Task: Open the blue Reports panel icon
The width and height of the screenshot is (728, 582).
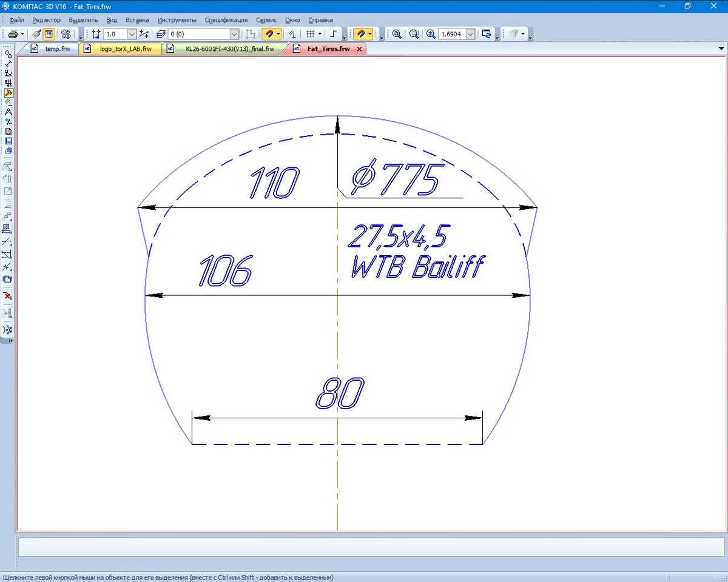Action: [8, 141]
